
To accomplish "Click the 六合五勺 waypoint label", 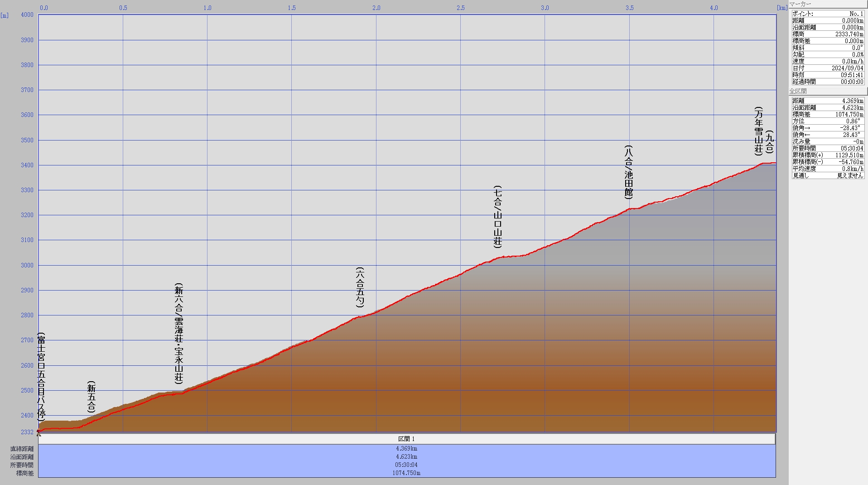I will pos(360,287).
